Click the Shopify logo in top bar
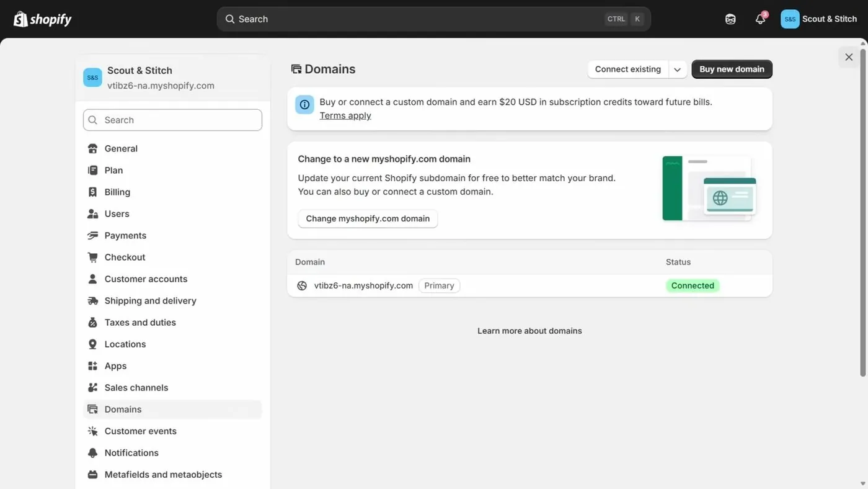The height and width of the screenshot is (489, 868). pos(43,19)
